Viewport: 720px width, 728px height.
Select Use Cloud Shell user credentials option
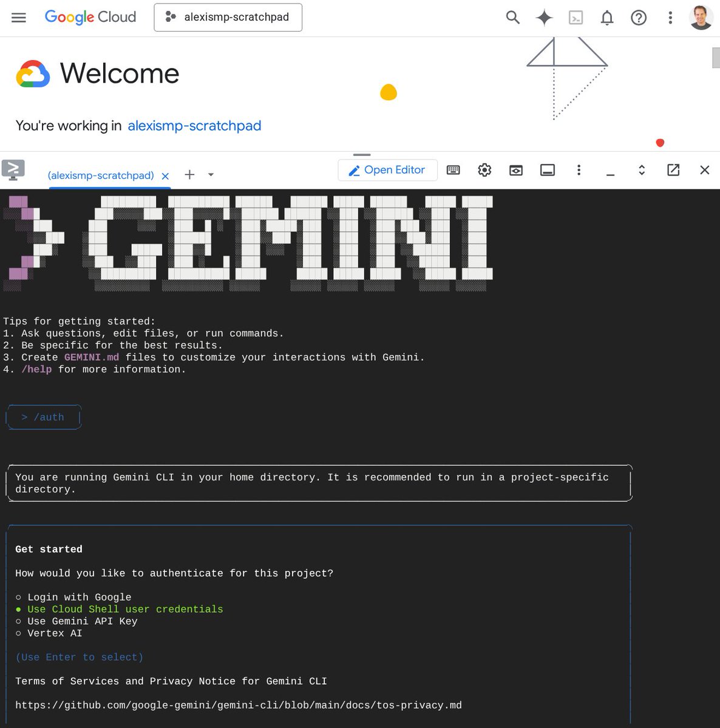pos(120,609)
